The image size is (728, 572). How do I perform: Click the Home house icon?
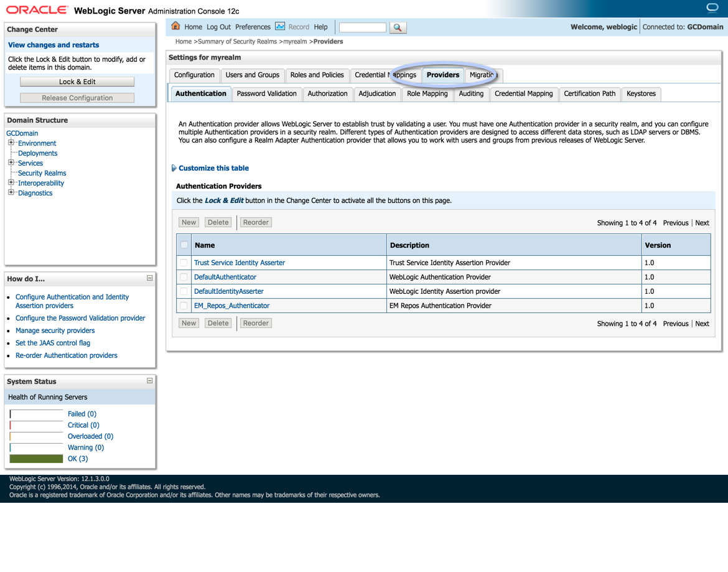175,26
